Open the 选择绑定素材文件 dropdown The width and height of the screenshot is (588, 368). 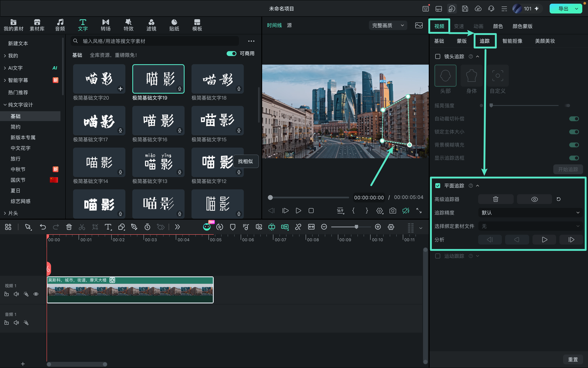pyautogui.click(x=530, y=226)
